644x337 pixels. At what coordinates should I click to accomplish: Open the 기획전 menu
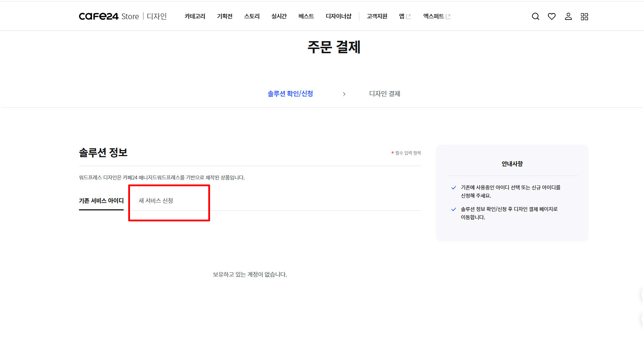coord(225,16)
